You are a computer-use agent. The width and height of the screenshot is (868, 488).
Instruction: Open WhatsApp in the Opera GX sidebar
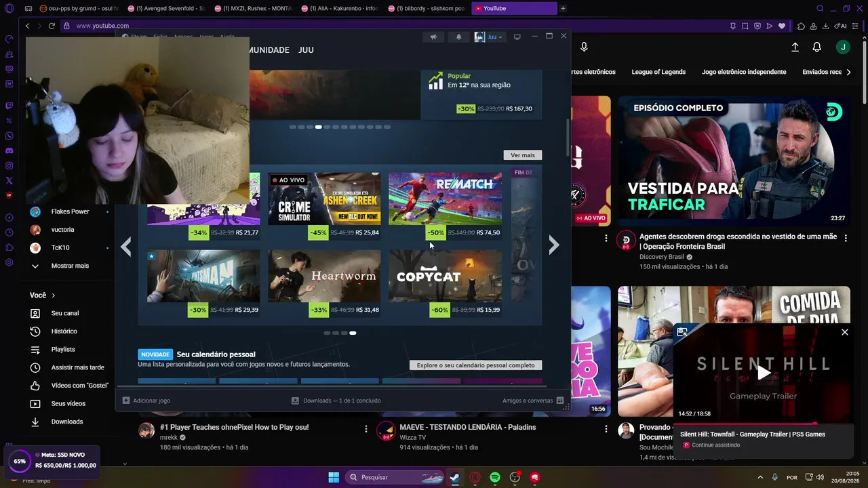[x=9, y=136]
